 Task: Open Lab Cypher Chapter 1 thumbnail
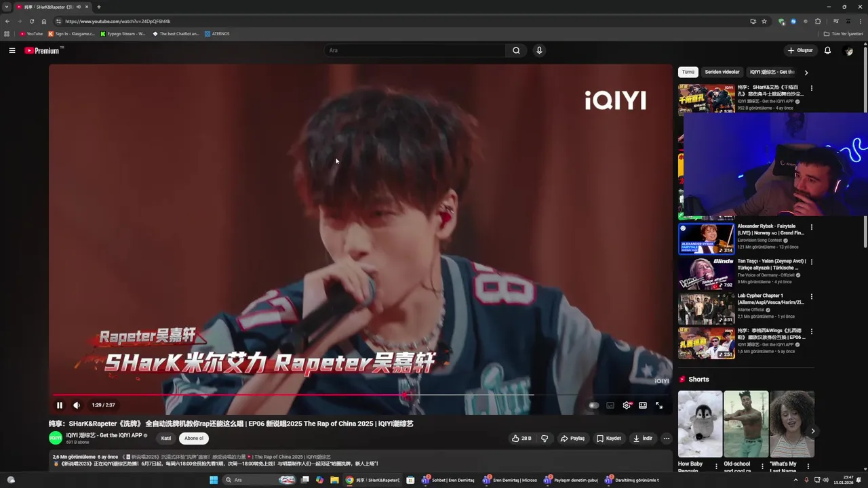pyautogui.click(x=706, y=308)
